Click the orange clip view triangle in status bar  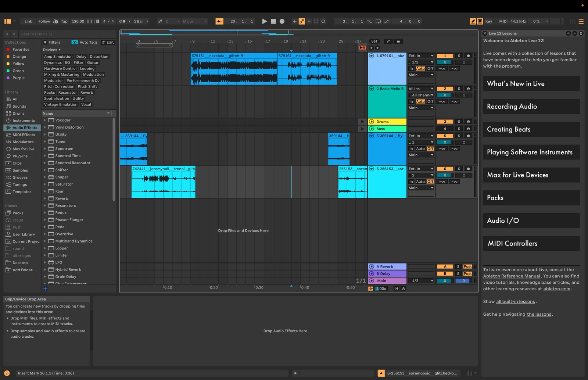click(381, 373)
